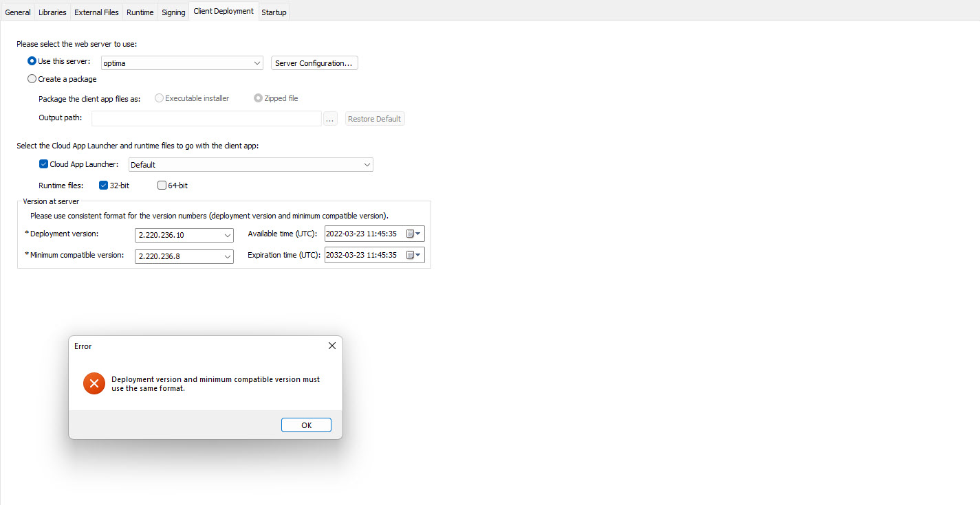Select the 'Create a package' option
Screen dimensions: 980x505
point(32,79)
